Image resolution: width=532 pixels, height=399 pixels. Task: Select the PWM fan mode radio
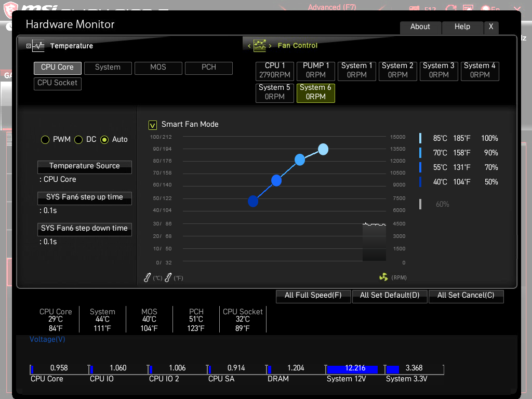45,140
